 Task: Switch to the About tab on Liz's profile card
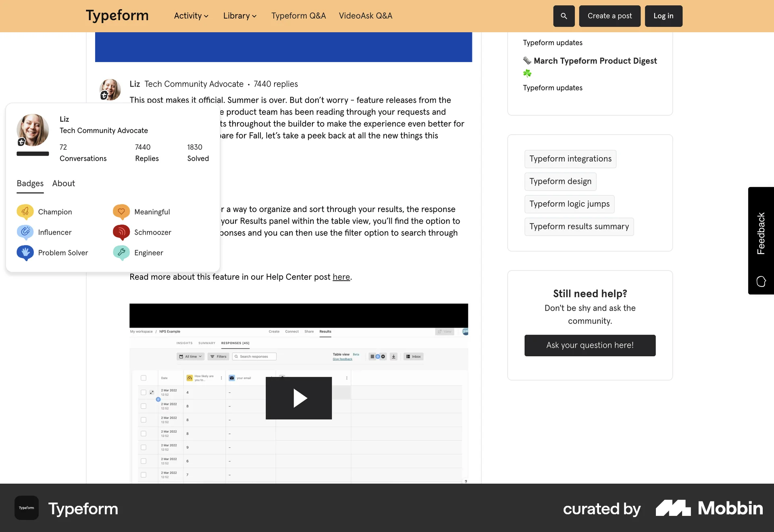pos(63,183)
